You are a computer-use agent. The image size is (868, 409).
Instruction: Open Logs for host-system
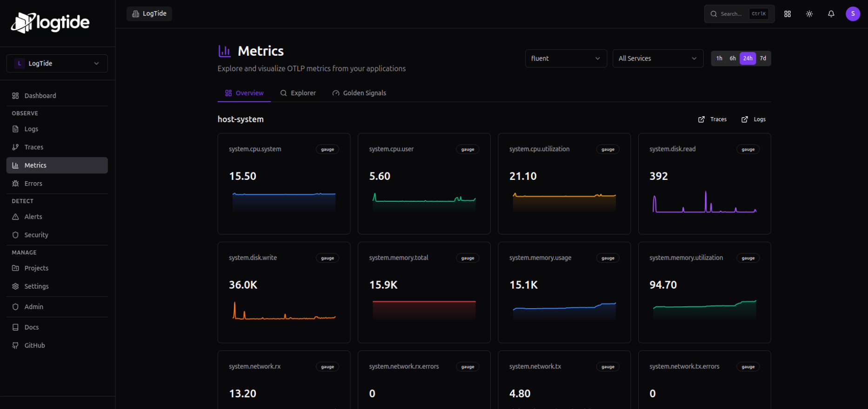(753, 119)
